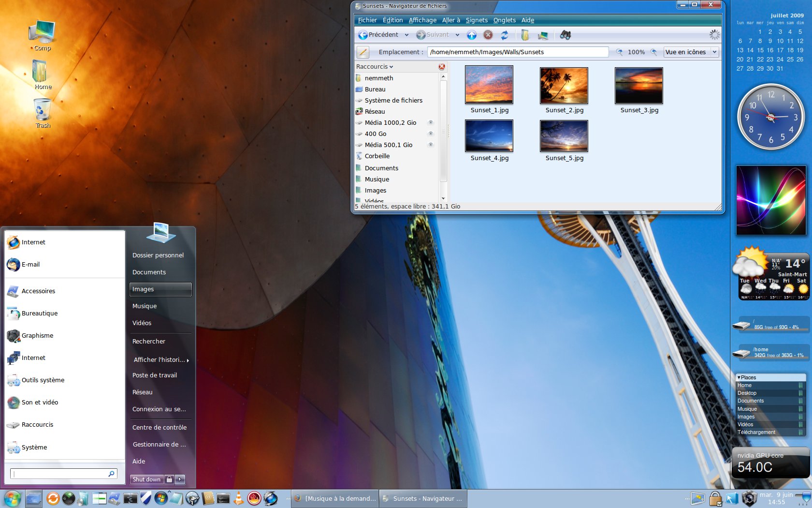Open the Aide menu in file browser
Viewport: 812px width, 508px height.
(x=528, y=20)
